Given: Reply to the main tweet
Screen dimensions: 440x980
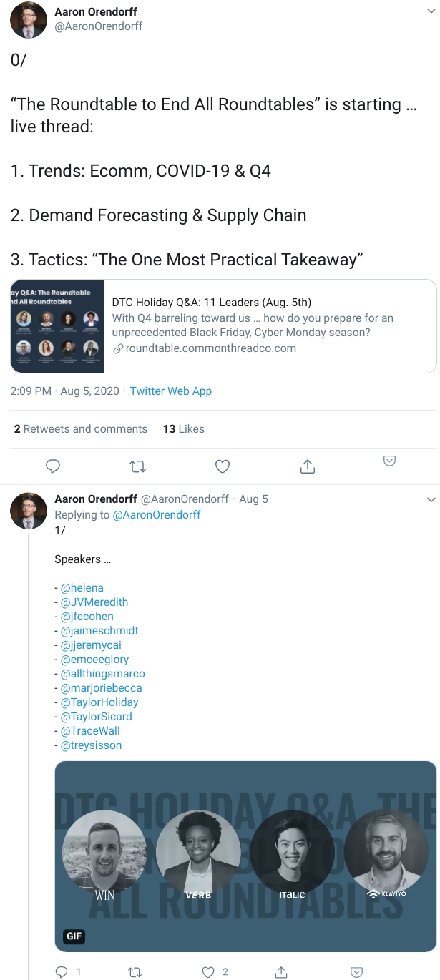Looking at the screenshot, I should [x=53, y=466].
